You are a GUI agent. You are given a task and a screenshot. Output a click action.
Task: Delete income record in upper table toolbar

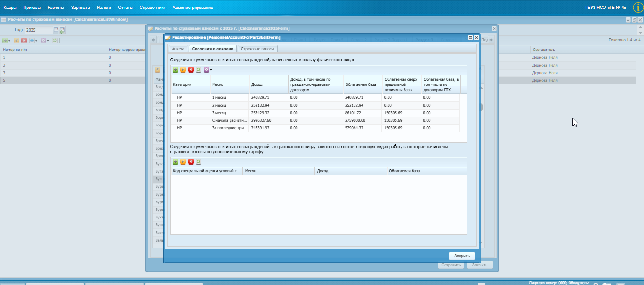click(191, 70)
